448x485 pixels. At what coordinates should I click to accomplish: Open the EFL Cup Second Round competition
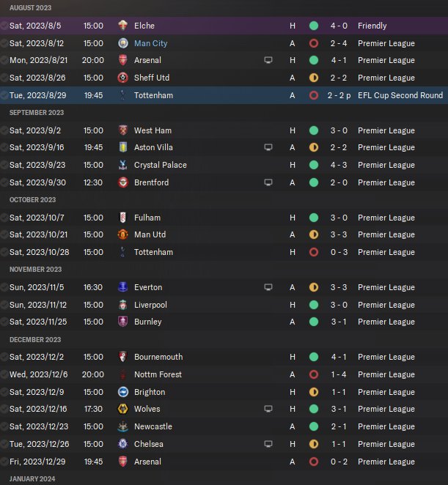pos(400,95)
